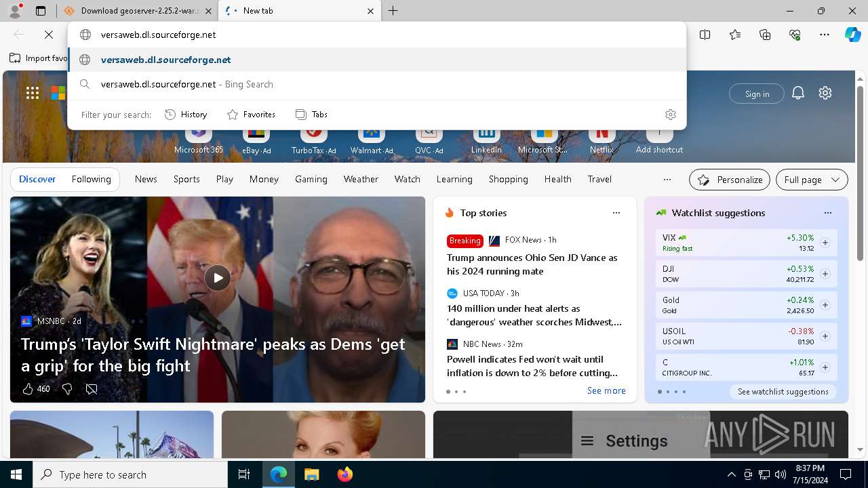This screenshot has height=488, width=868.
Task: Open Collections toolbar icon
Action: click(x=765, y=35)
